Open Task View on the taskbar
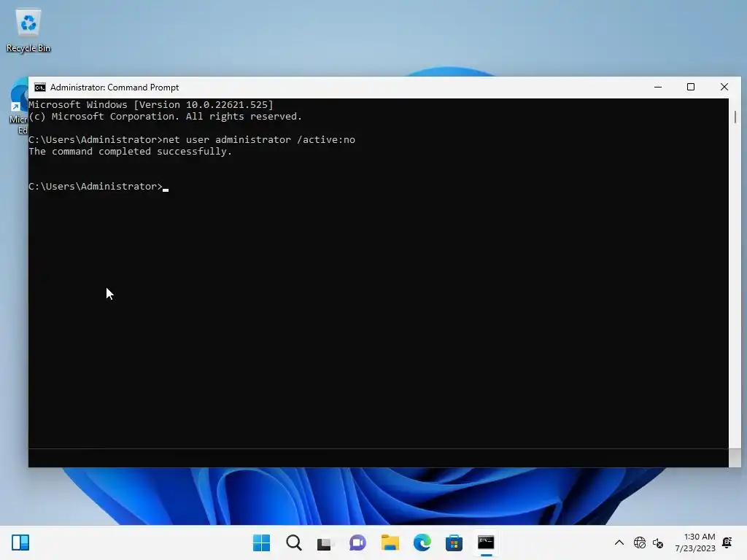 click(x=325, y=542)
